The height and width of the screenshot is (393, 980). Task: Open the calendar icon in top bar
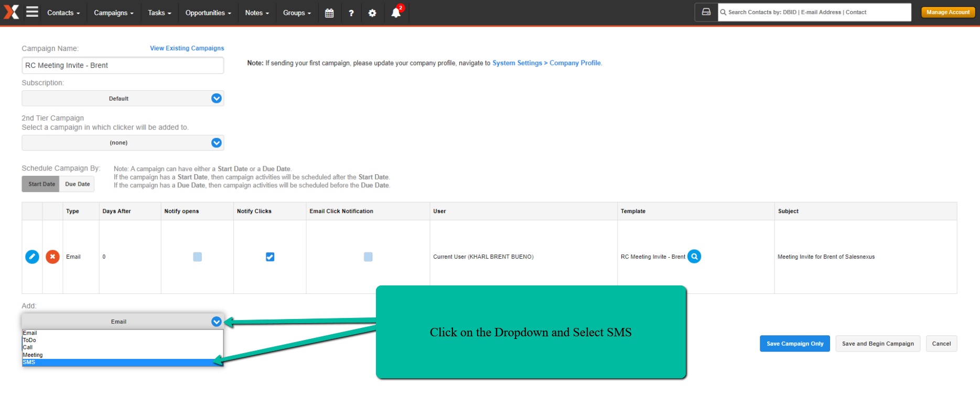click(329, 13)
